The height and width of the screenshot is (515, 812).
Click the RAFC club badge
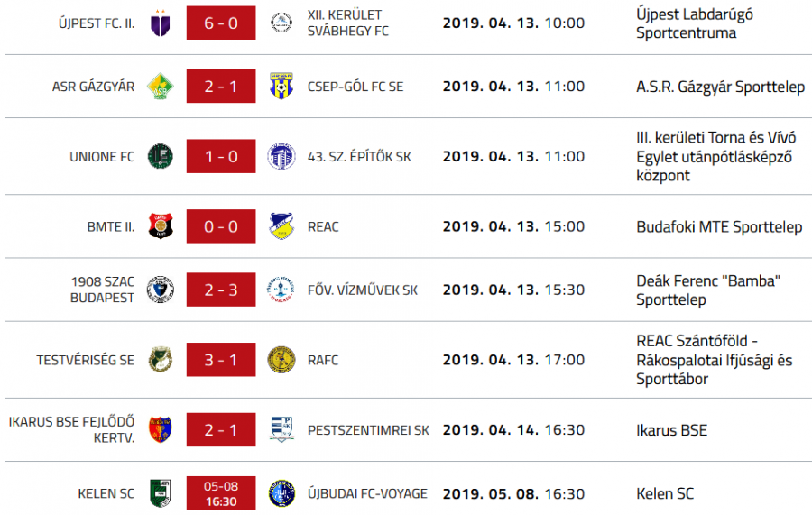click(281, 360)
